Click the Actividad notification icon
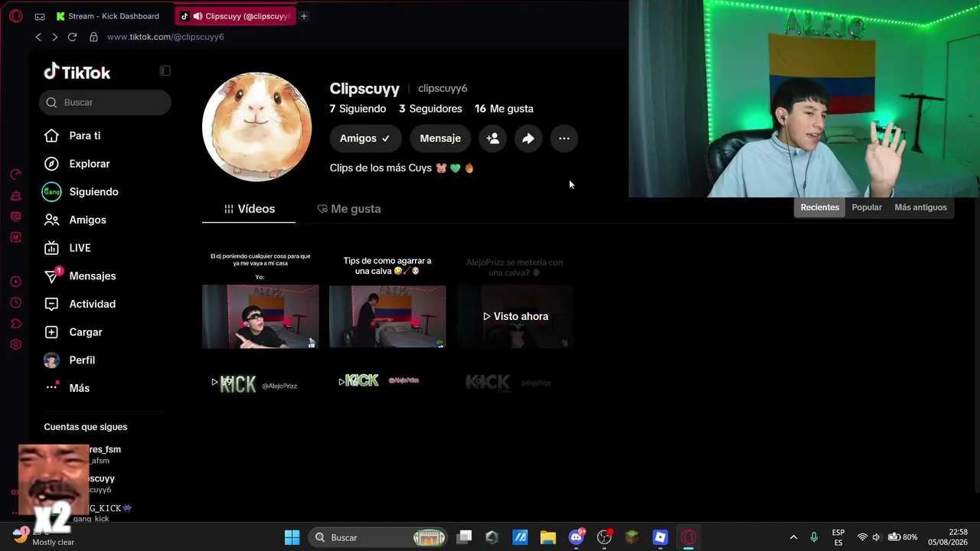This screenshot has height=551, width=980. tap(51, 304)
